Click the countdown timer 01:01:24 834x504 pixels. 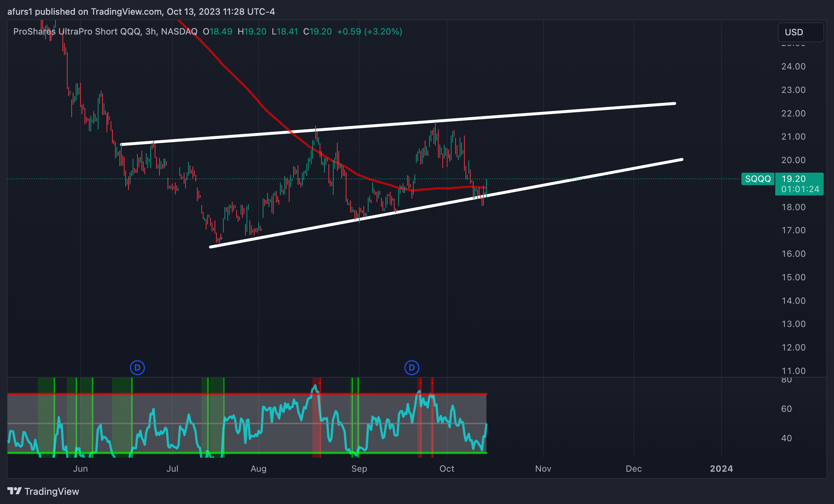pos(800,189)
